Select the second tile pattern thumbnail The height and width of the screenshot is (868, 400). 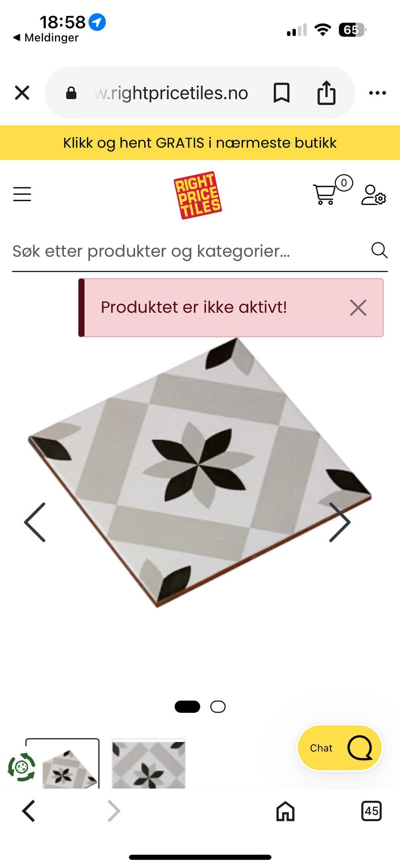pos(149,764)
